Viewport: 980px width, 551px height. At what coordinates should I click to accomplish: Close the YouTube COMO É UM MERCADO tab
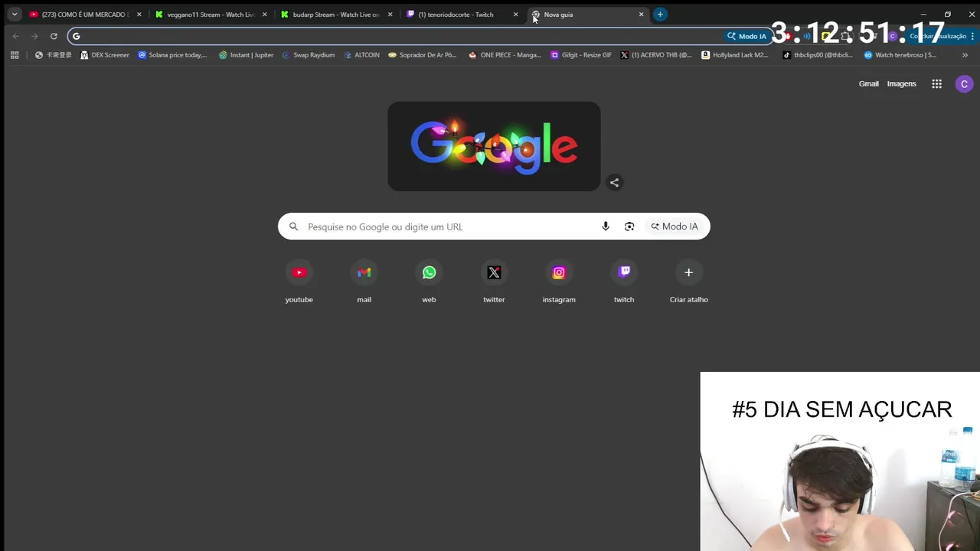pyautogui.click(x=139, y=15)
